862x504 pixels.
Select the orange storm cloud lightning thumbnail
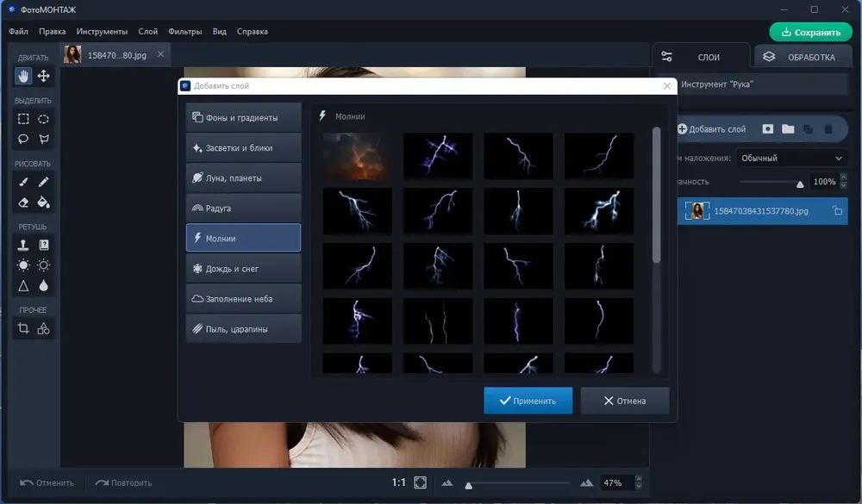pos(358,156)
